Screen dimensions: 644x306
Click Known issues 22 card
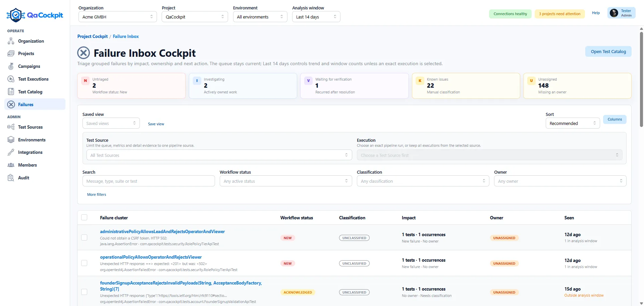(466, 86)
